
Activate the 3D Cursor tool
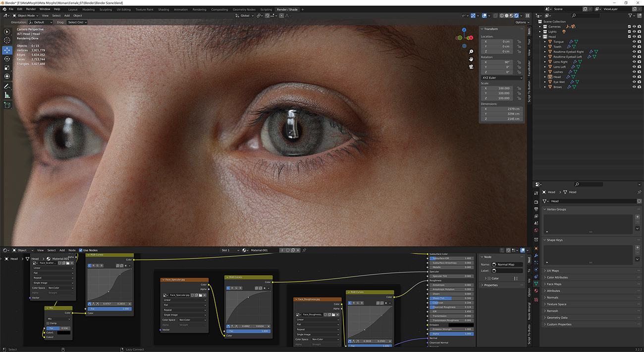[7, 41]
